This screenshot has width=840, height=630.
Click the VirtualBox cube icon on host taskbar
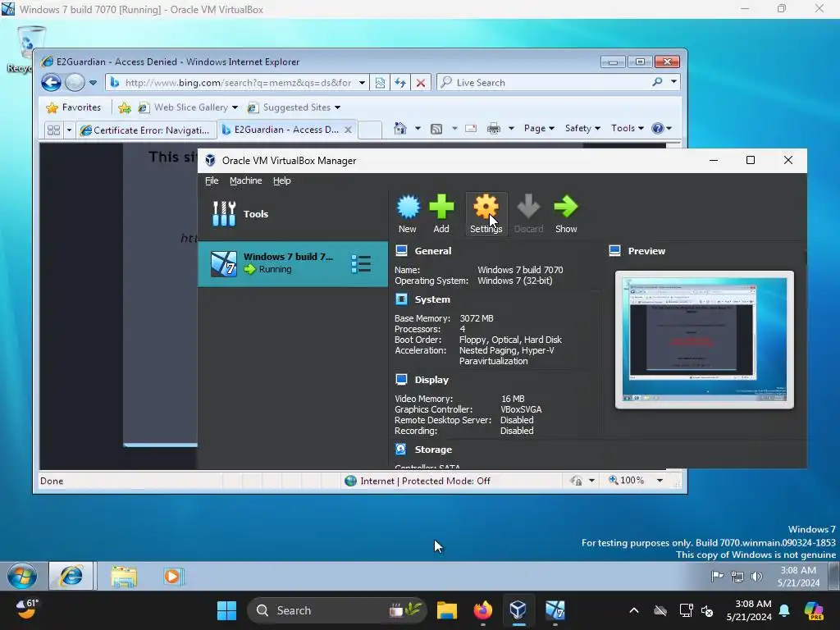click(x=518, y=610)
